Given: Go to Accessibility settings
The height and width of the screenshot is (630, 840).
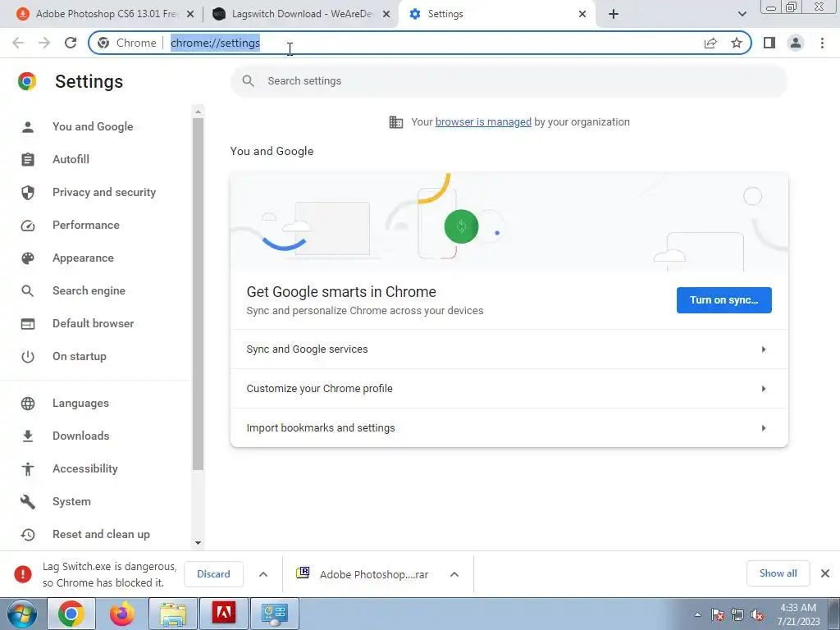Looking at the screenshot, I should (x=85, y=468).
